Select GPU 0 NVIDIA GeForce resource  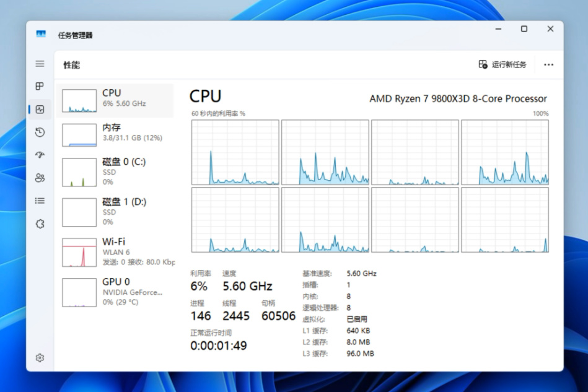tap(115, 292)
